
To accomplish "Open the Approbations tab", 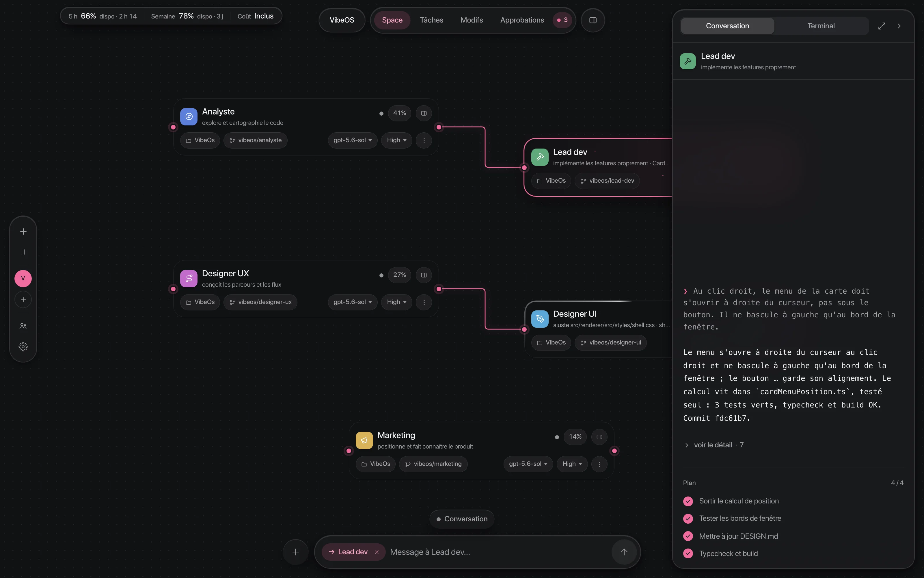I will pos(522,20).
